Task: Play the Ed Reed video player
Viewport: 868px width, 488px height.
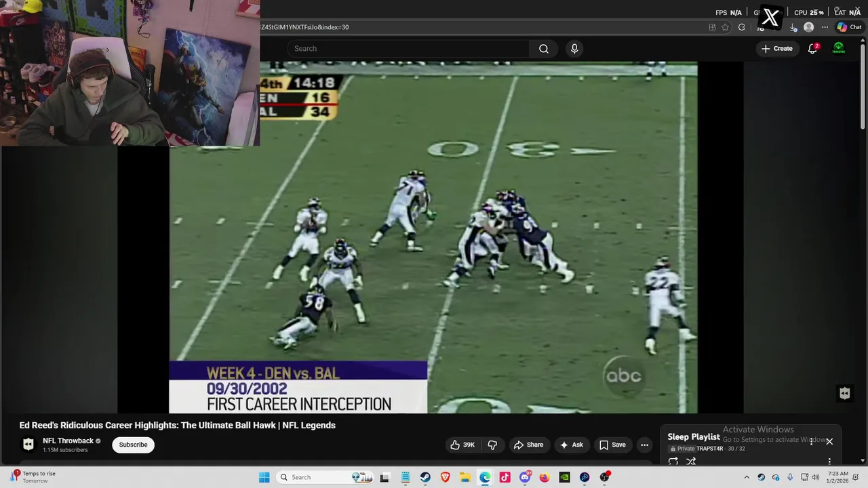Action: [434, 237]
